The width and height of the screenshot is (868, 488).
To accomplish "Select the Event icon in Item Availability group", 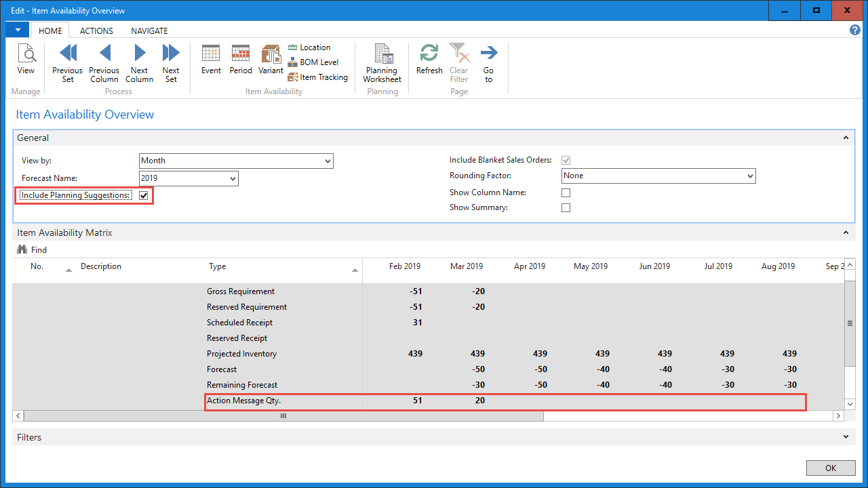I will coord(211,61).
